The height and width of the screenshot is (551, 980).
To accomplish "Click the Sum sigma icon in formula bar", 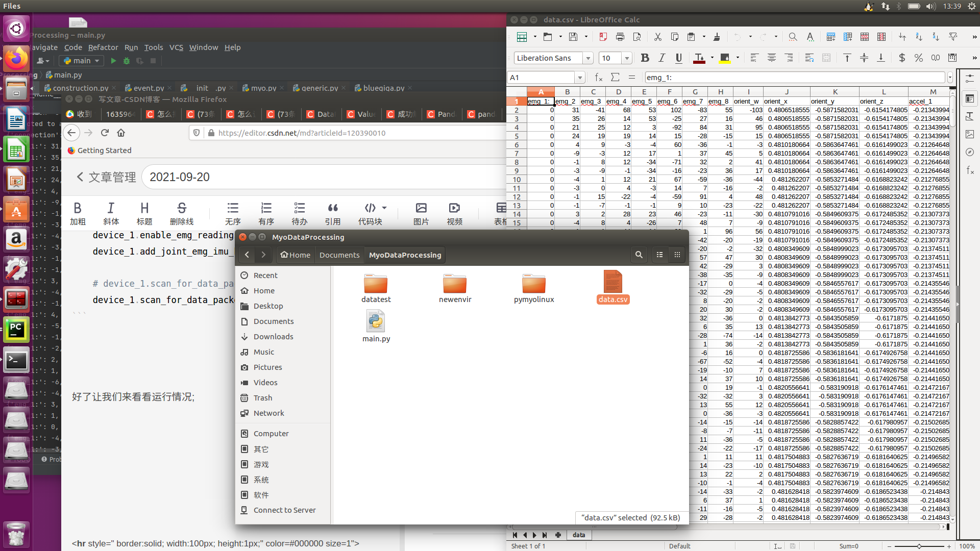I will click(x=615, y=78).
